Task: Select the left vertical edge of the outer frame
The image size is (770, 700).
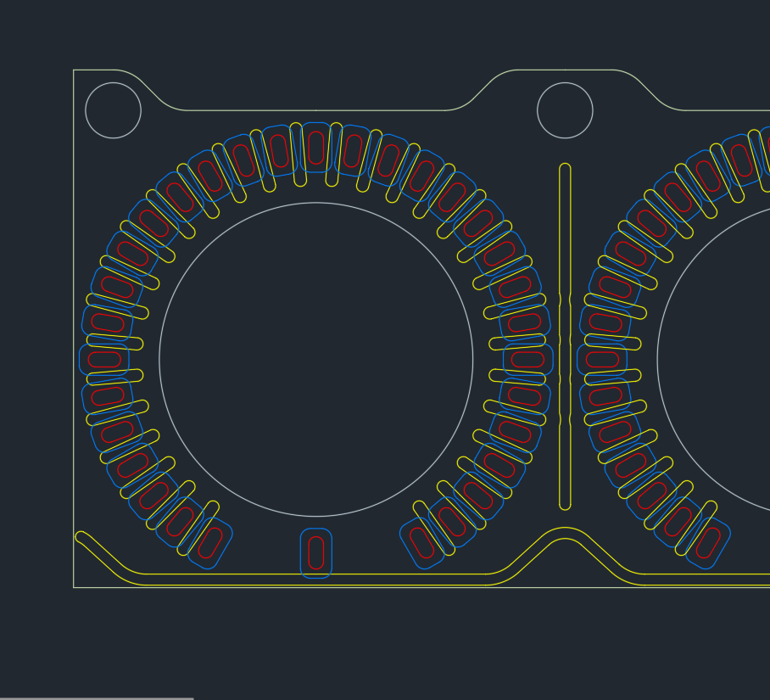Action: point(74,339)
